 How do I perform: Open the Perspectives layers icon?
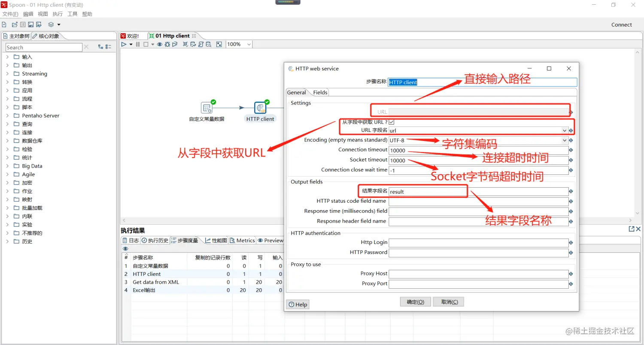51,24
